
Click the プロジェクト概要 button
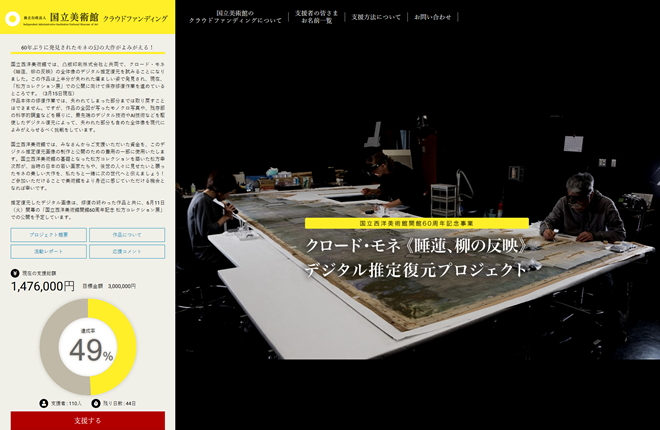[48, 235]
